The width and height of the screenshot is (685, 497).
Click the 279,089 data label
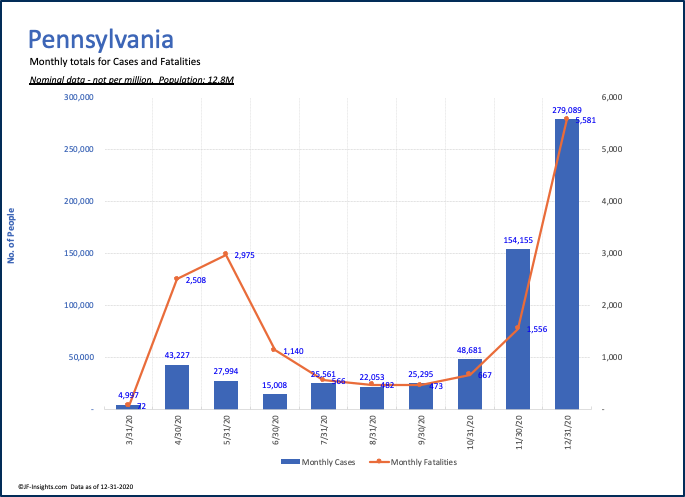(x=566, y=111)
